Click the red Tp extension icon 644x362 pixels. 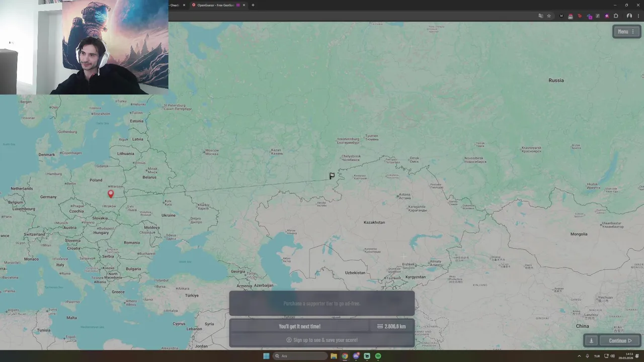tap(580, 16)
